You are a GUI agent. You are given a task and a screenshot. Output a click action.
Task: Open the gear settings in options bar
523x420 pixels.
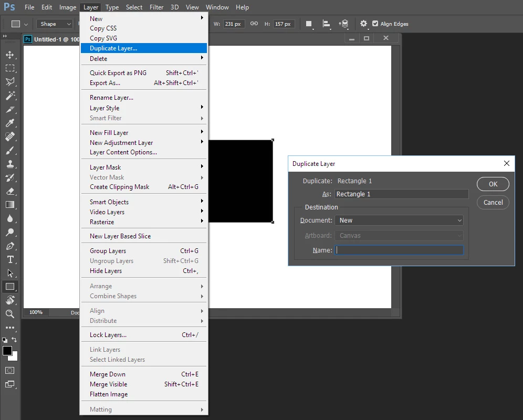(x=363, y=24)
